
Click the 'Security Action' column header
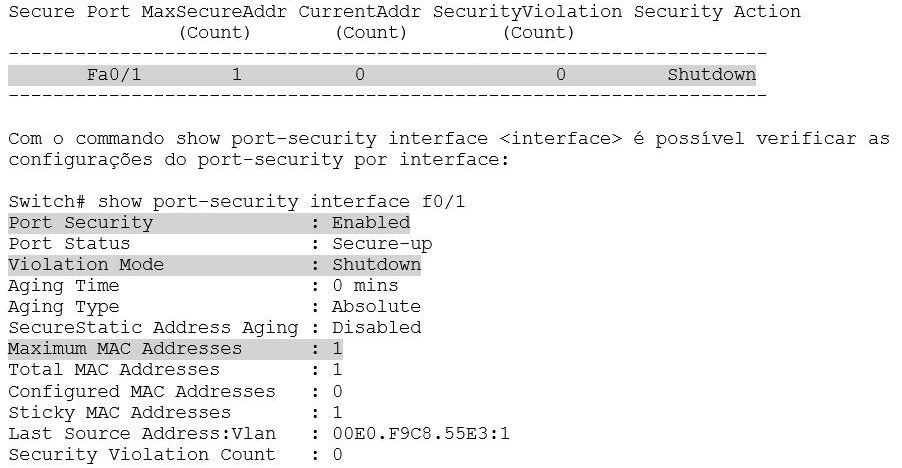click(x=717, y=12)
